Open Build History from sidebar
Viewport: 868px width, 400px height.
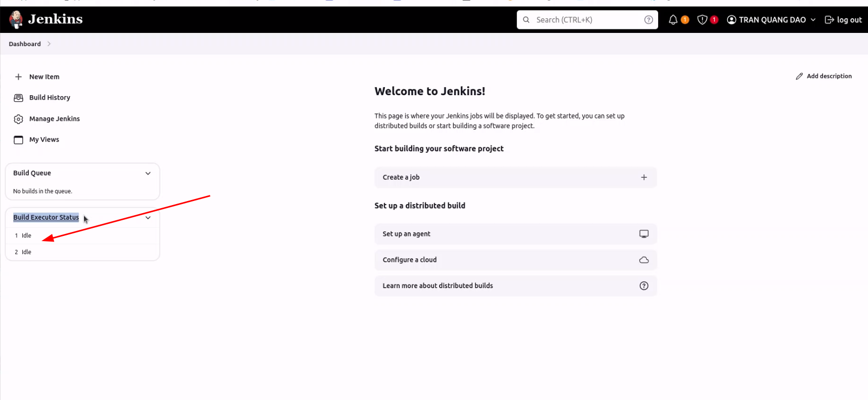[x=50, y=98]
